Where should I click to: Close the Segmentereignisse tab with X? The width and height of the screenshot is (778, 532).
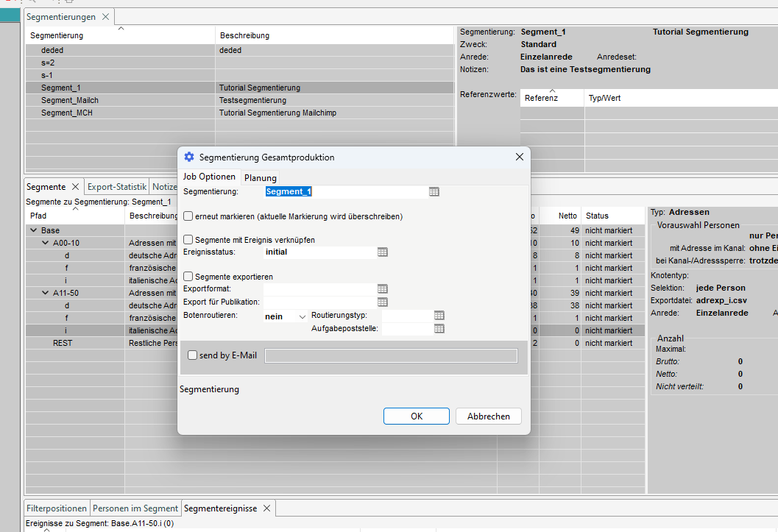click(267, 508)
